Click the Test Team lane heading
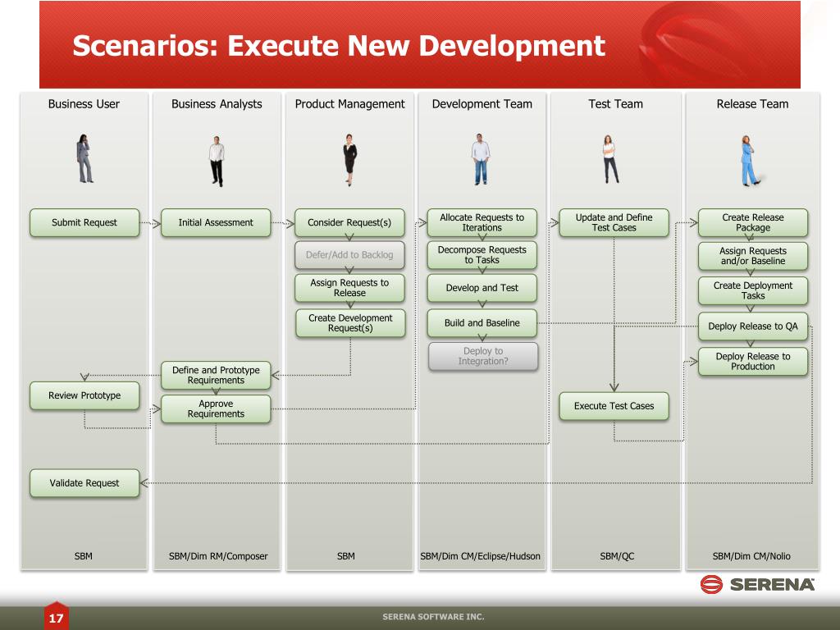840x630 pixels. click(615, 104)
